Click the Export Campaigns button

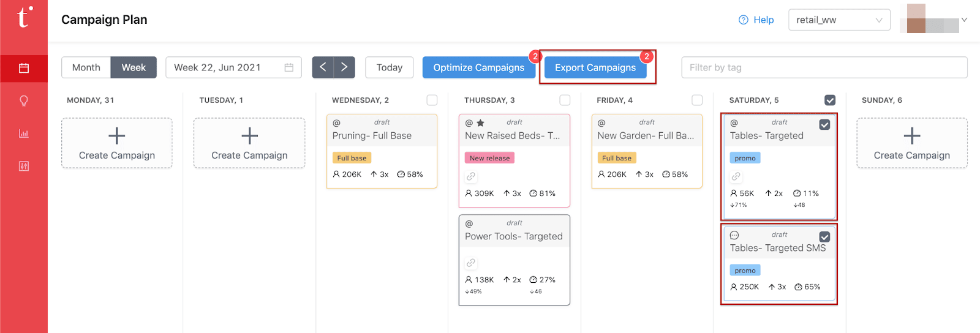click(x=595, y=67)
